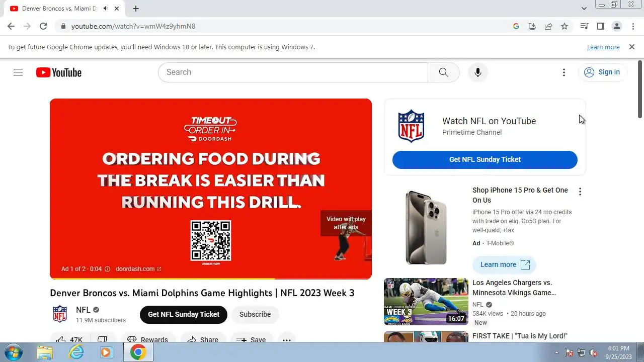This screenshot has width=644, height=362.
Task: Mute tab via the speaker icon
Action: pyautogui.click(x=106, y=9)
